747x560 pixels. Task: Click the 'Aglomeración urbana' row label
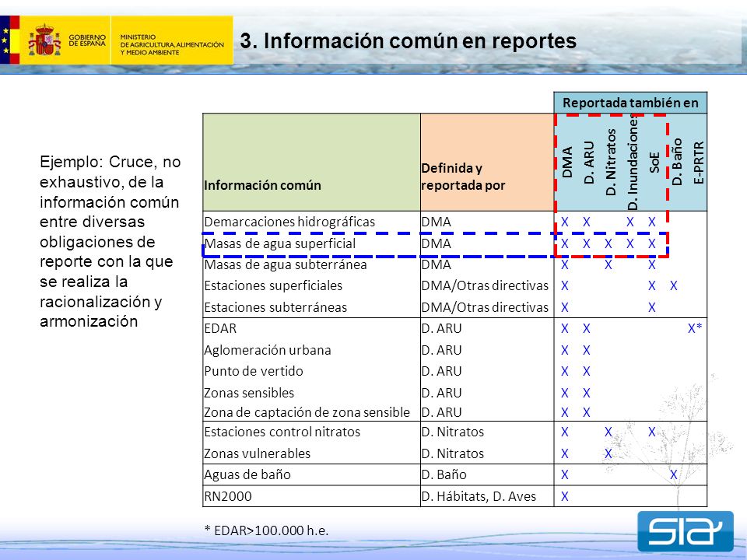coord(267,351)
